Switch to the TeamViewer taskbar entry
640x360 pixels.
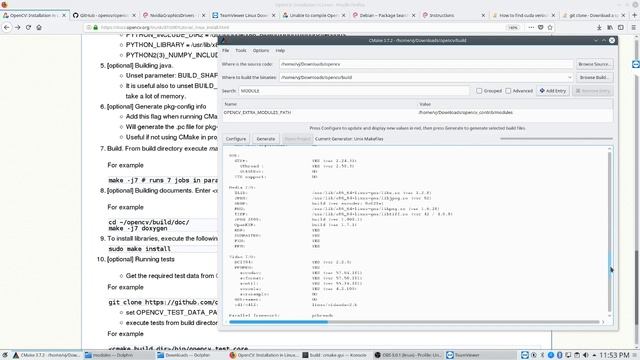[481, 355]
